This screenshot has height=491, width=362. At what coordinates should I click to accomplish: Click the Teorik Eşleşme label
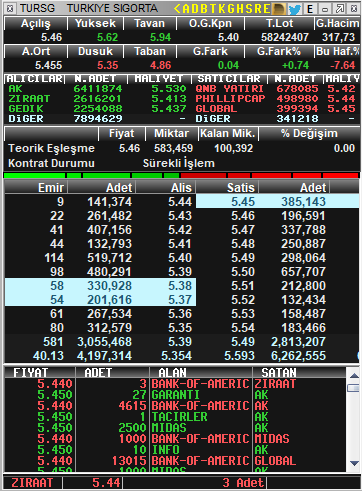51,148
